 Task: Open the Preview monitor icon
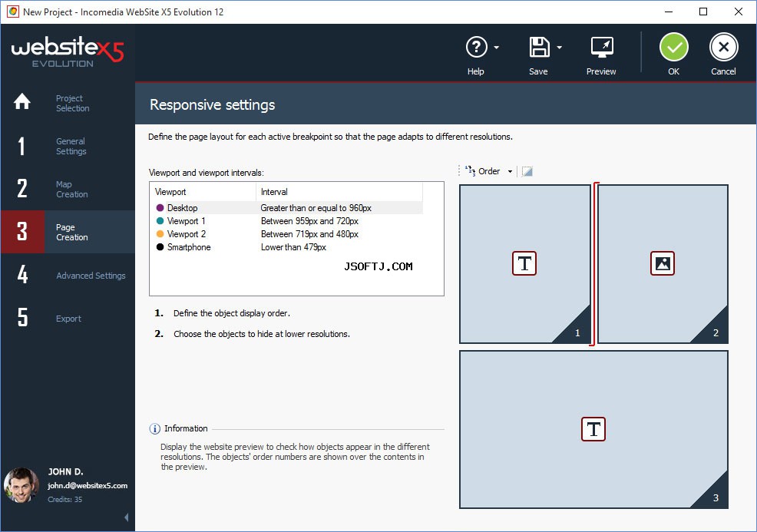pos(602,48)
